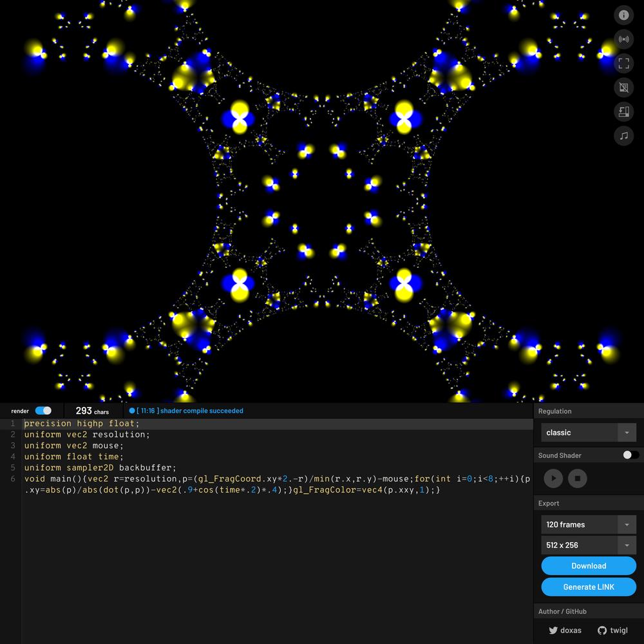This screenshot has width=644, height=644.
Task: Open the twigl GitHub link
Action: click(613, 630)
